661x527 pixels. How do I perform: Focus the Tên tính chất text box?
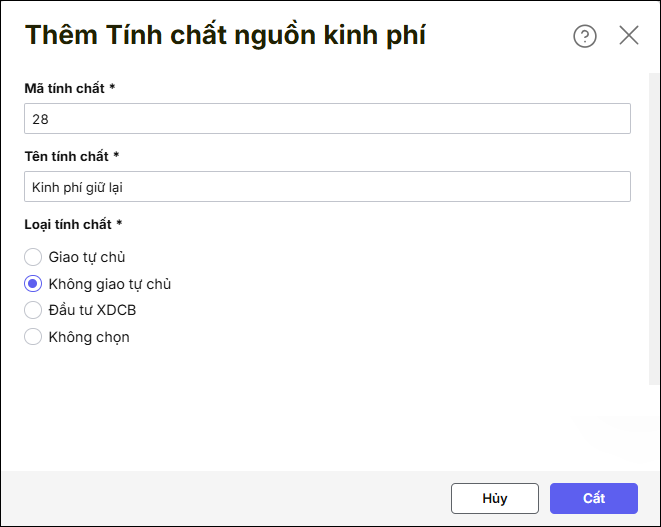327,187
